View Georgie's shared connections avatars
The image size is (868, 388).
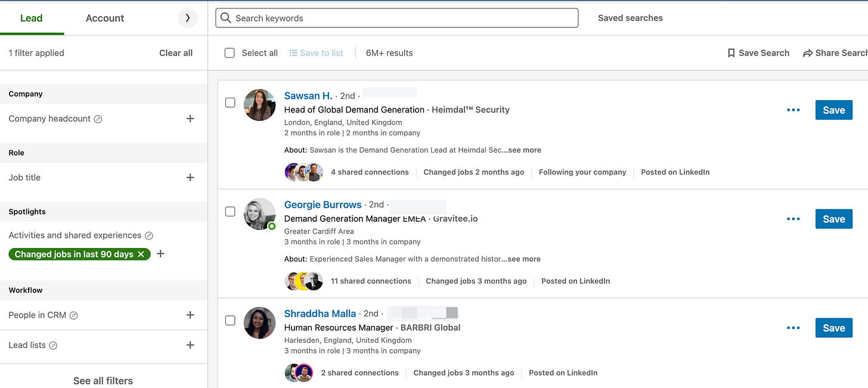[304, 281]
